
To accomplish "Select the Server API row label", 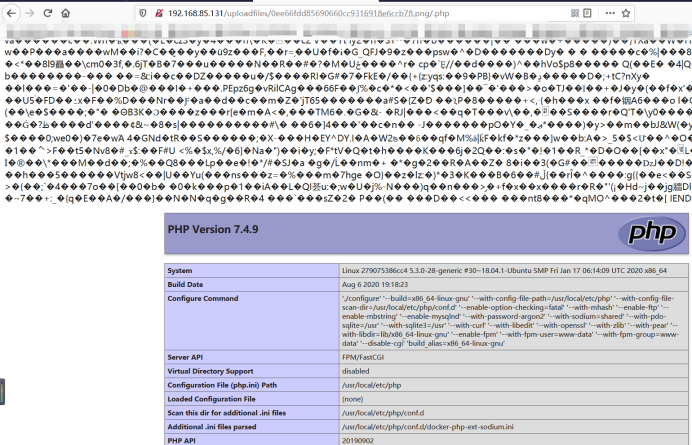I will (x=185, y=357).
